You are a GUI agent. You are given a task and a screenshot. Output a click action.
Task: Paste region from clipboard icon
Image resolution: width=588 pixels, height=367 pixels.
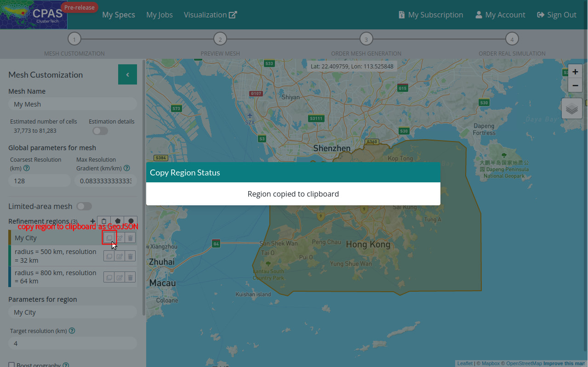tap(104, 221)
